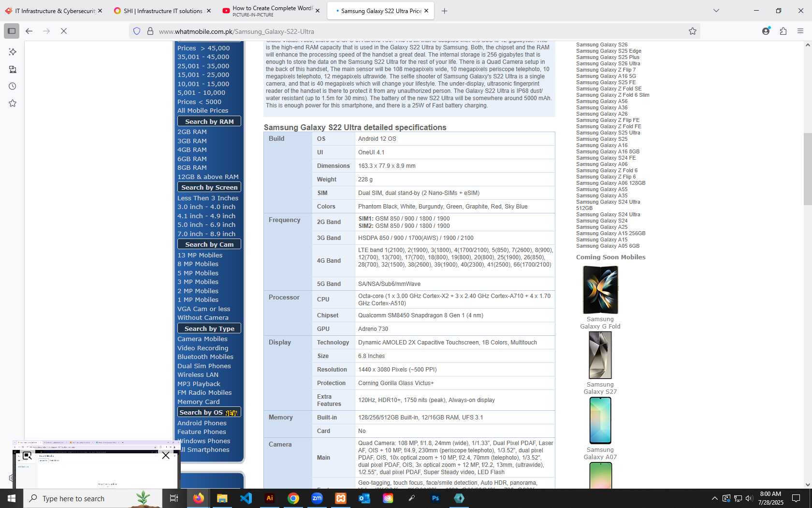
Task: Launch Adobe Illustrator from the taskbar
Action: (x=270, y=498)
